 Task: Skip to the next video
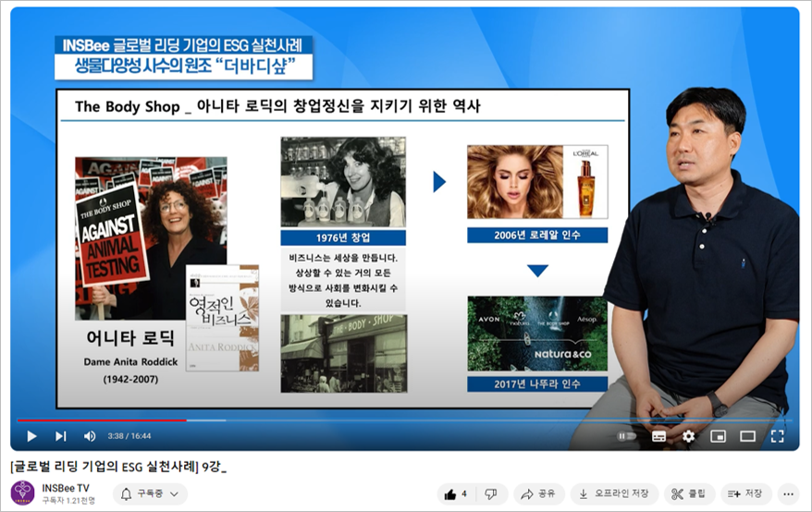(x=61, y=436)
